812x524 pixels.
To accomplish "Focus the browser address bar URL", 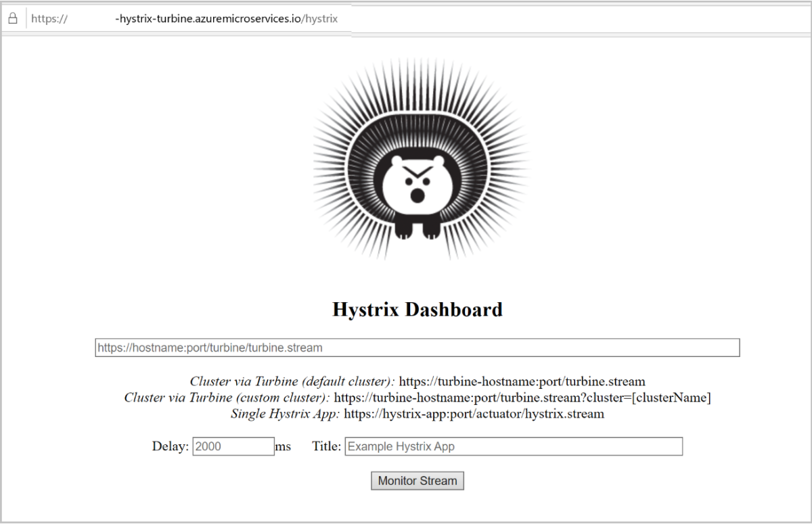I will [184, 19].
